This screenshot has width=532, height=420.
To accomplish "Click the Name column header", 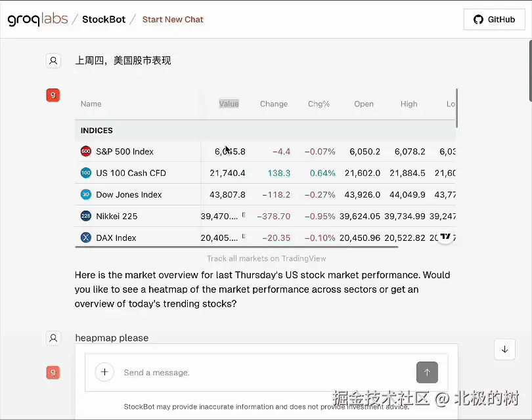I will pos(91,104).
